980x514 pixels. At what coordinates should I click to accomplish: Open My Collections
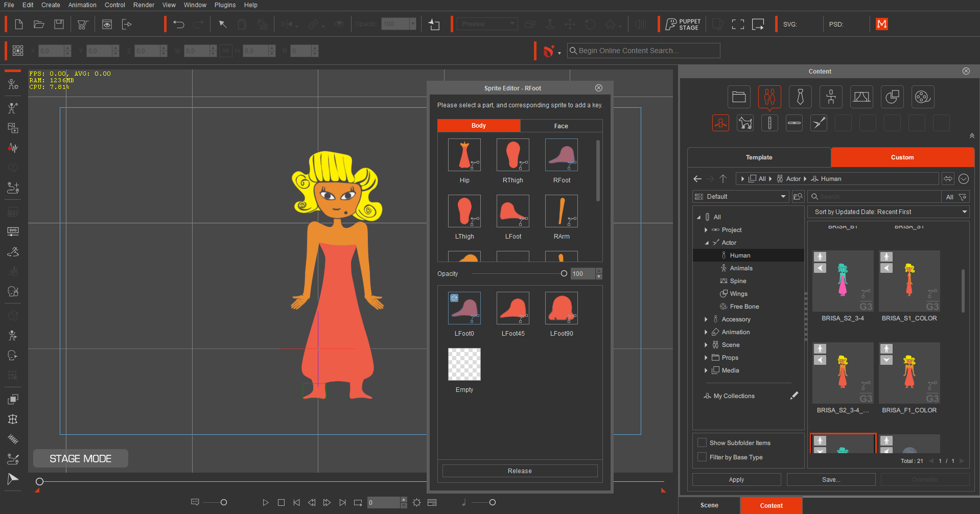(734, 396)
